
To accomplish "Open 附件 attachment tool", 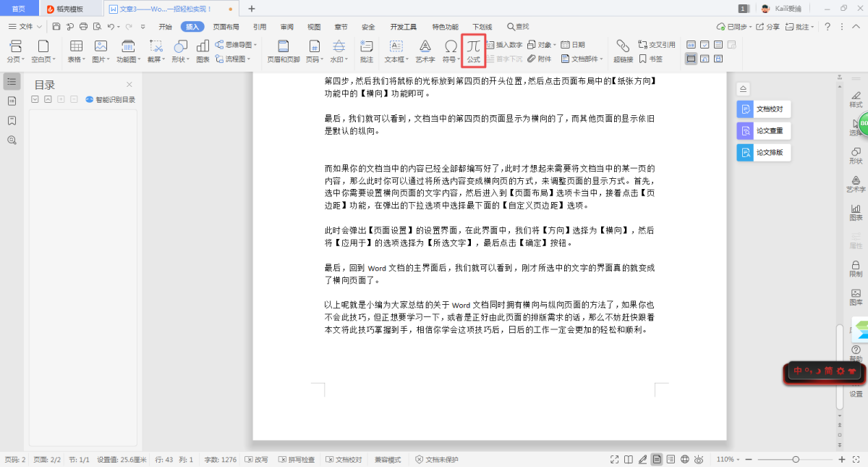I will pyautogui.click(x=540, y=59).
